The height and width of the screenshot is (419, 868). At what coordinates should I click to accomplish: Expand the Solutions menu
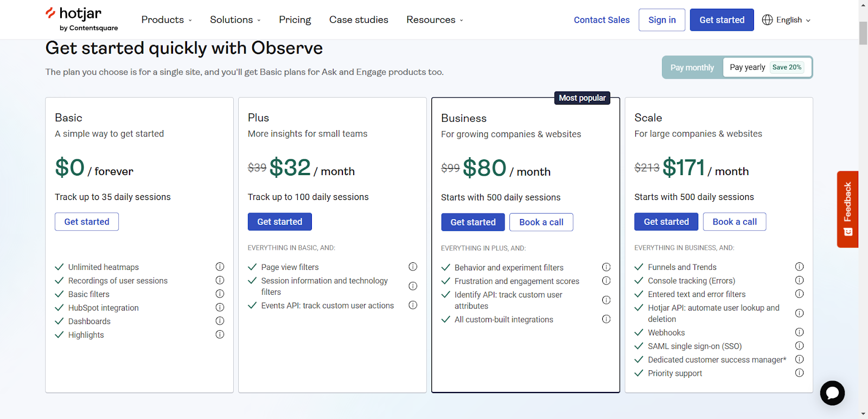[x=235, y=20]
